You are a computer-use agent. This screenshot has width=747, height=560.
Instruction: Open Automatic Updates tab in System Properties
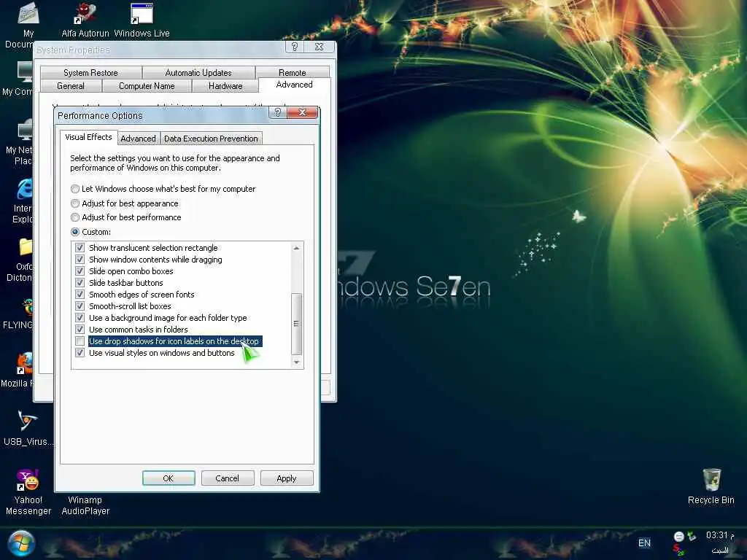click(198, 73)
